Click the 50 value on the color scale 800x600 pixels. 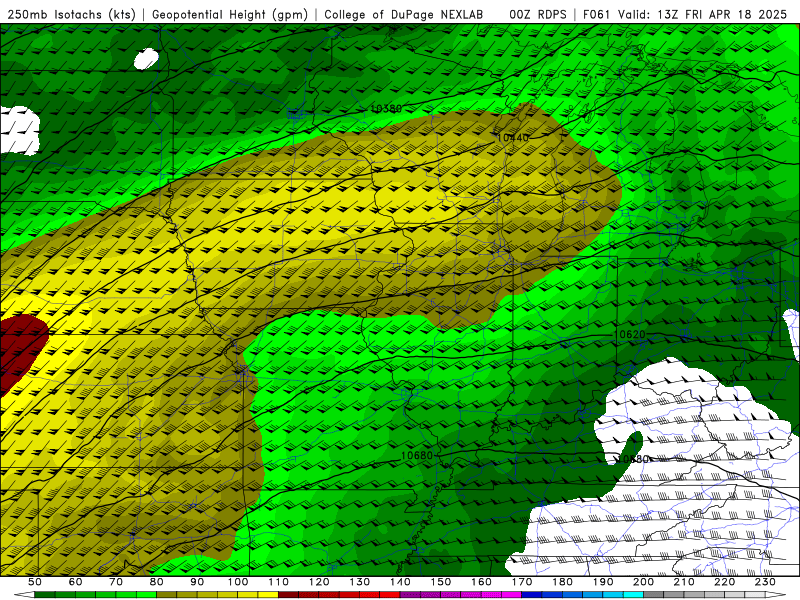click(x=35, y=582)
